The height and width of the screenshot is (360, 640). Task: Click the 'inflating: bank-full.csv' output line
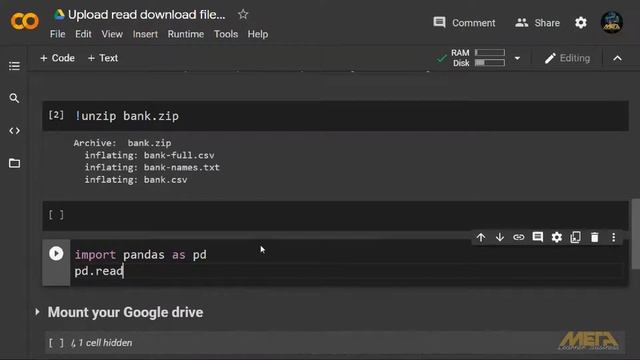pos(149,155)
